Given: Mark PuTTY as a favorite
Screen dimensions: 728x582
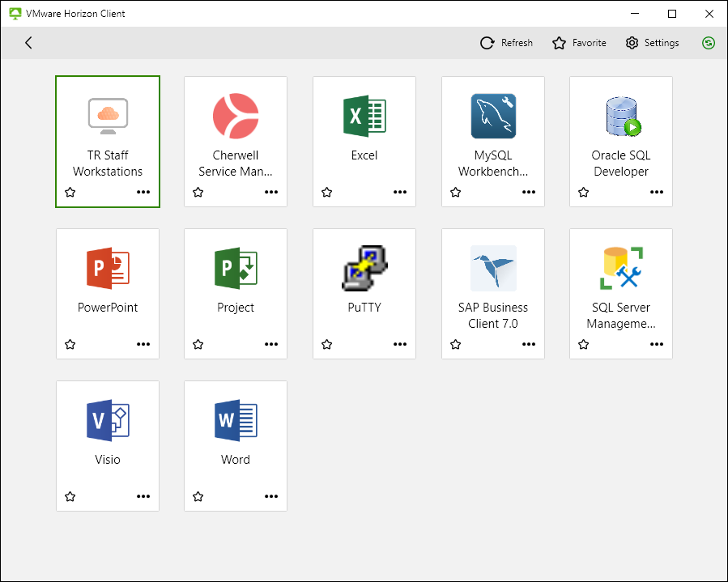Looking at the screenshot, I should (x=327, y=344).
